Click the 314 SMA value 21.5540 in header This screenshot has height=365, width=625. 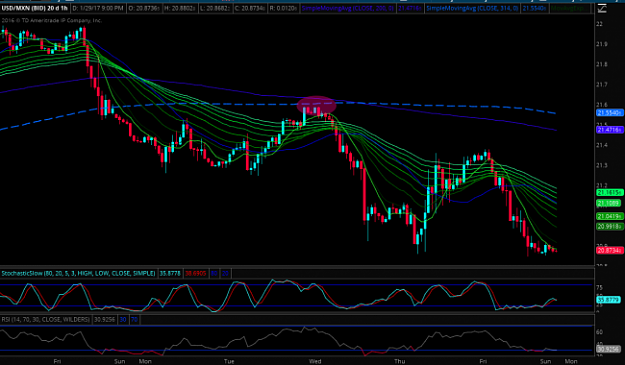click(535, 8)
